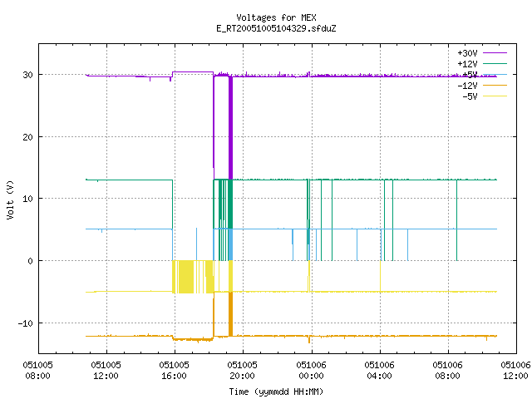Click the x-axis label 051005 12:00
Image resolution: width=532 pixels, height=399 pixels.
[x=106, y=371]
